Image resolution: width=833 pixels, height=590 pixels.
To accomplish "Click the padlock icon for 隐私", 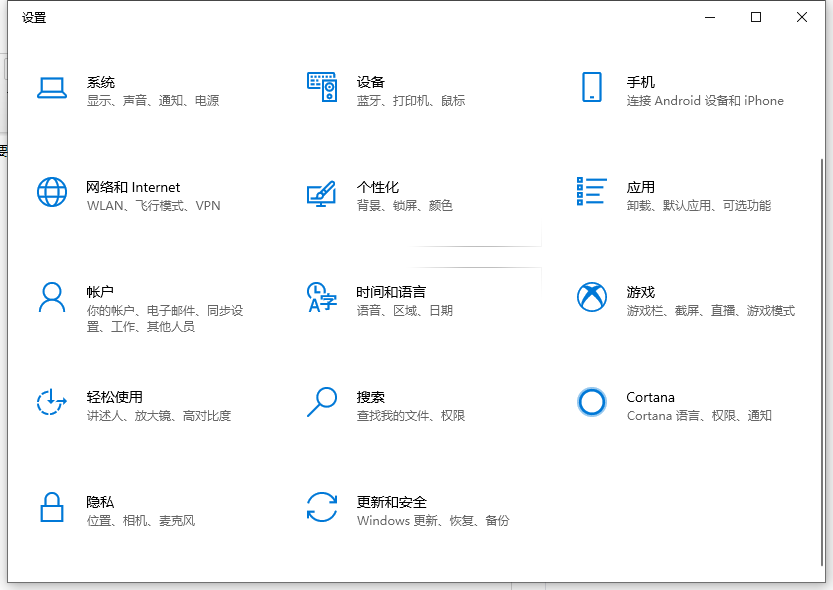I will [x=51, y=507].
